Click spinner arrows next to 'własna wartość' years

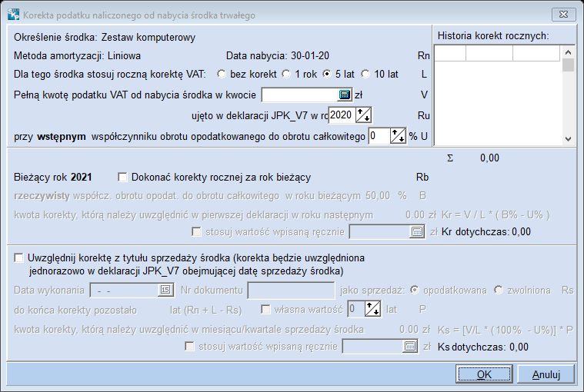click(372, 309)
